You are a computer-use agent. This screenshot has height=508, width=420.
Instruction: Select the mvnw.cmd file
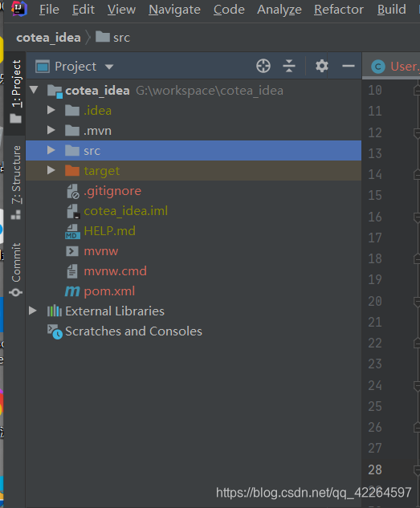point(116,271)
